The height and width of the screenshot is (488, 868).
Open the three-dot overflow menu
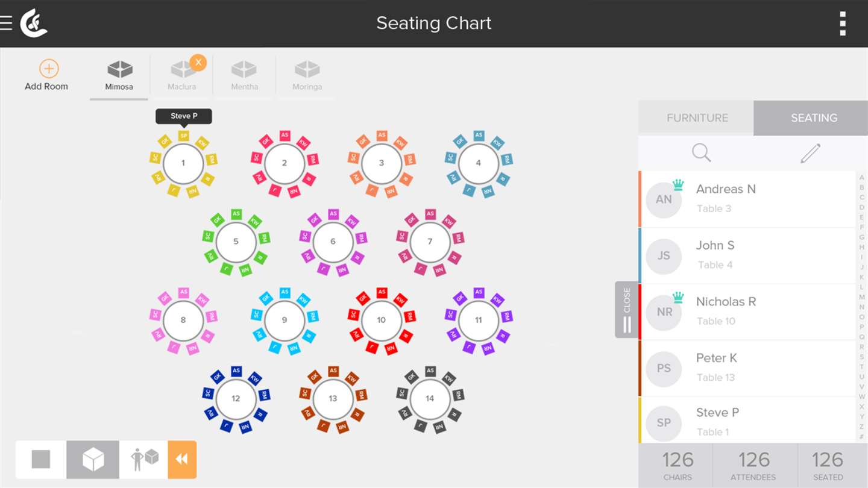coord(843,23)
